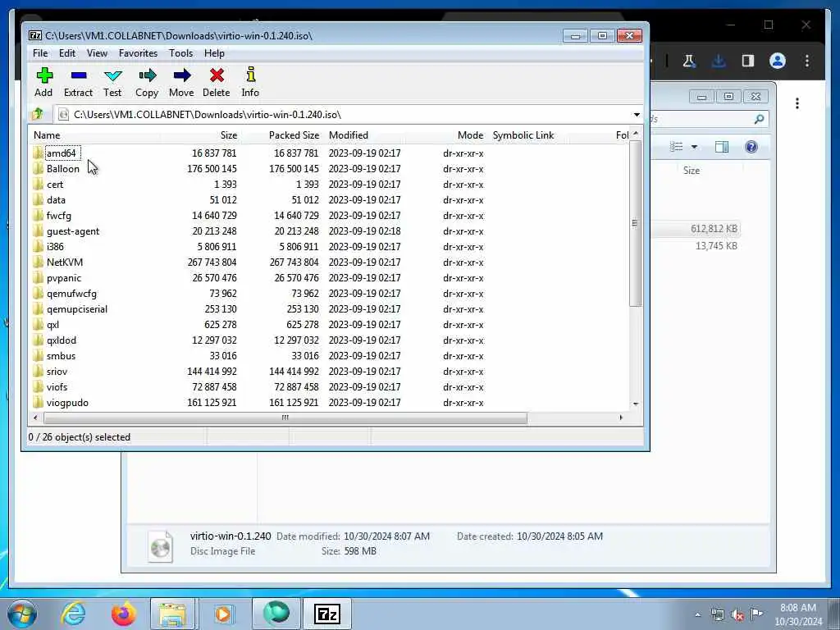Open Explorer view options dropdown arrow
The image size is (840, 630).
pyautogui.click(x=694, y=147)
